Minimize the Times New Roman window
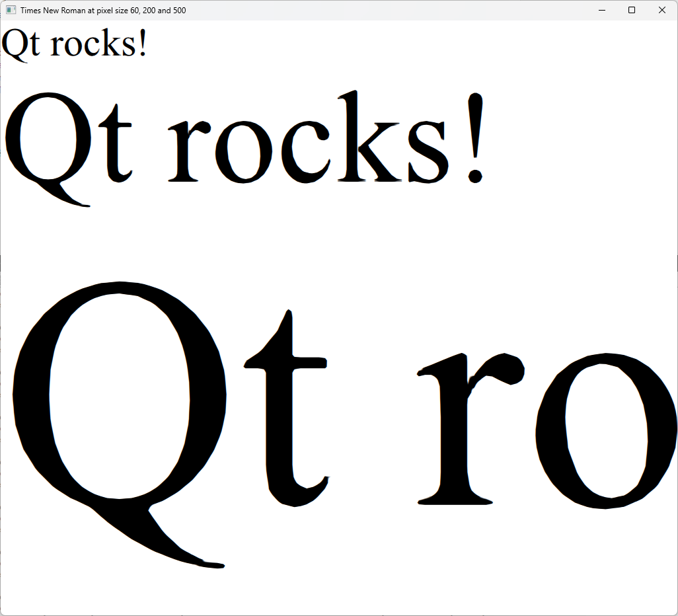Screen dimensions: 678x616 tap(601, 10)
